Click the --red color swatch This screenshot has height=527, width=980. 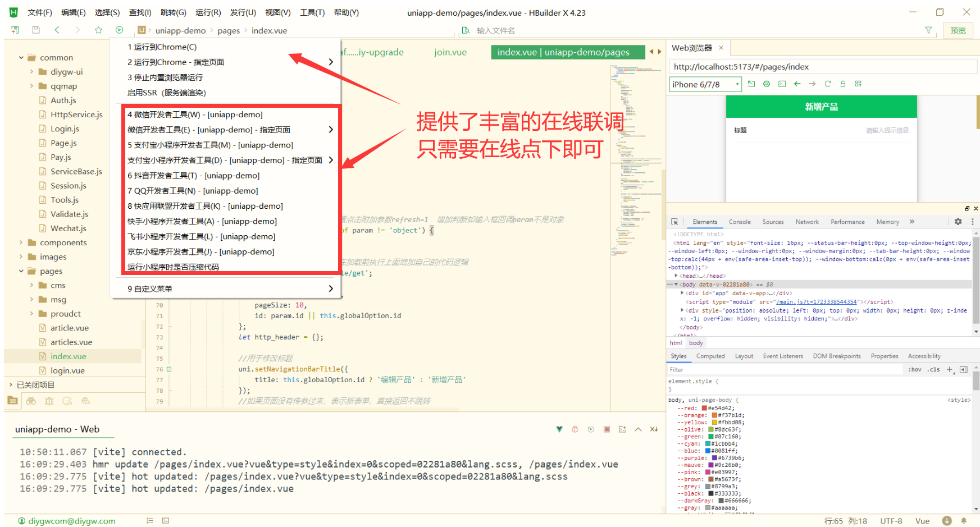pos(704,408)
